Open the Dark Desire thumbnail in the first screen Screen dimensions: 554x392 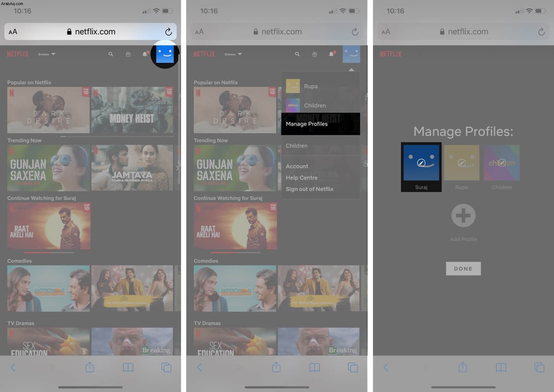point(48,110)
